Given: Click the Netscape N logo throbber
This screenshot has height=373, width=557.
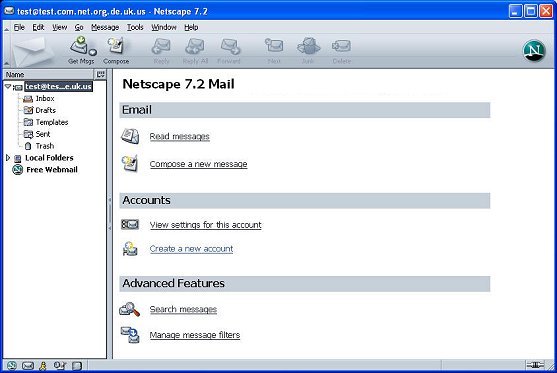Looking at the screenshot, I should [x=534, y=51].
